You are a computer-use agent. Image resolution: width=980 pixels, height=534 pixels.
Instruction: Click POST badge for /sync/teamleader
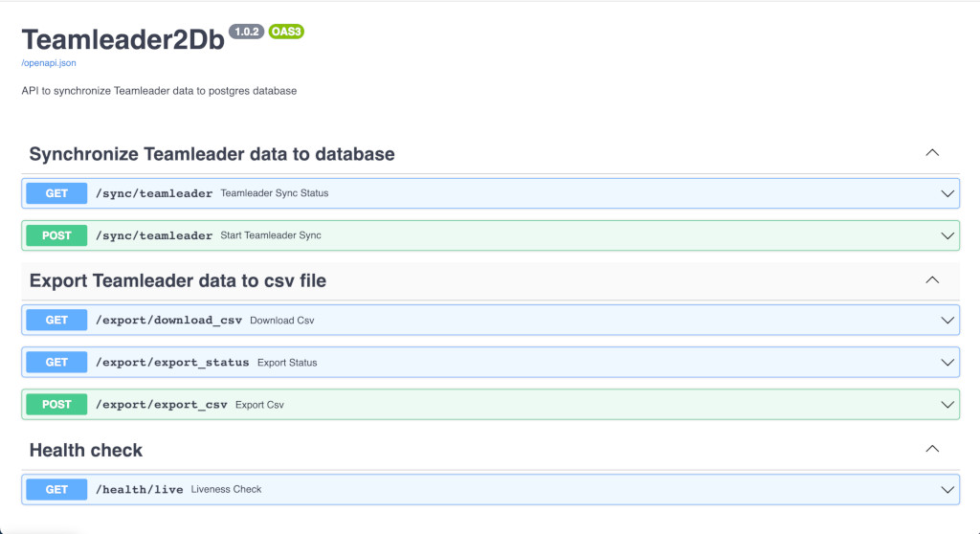pos(56,235)
